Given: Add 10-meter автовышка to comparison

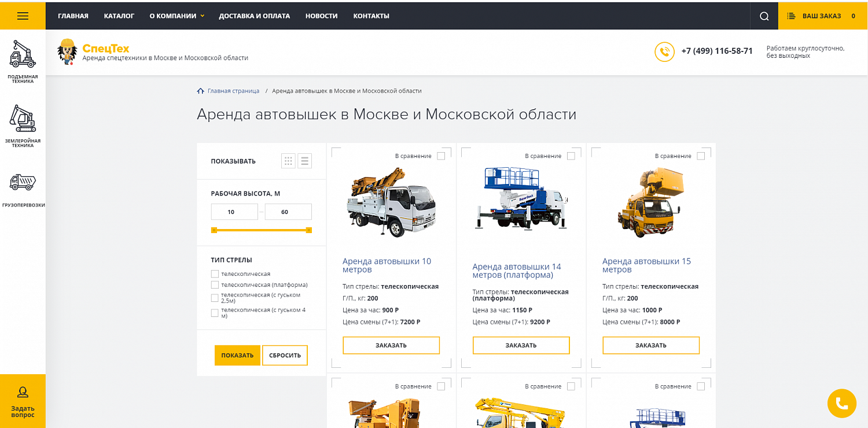Looking at the screenshot, I should pyautogui.click(x=441, y=156).
